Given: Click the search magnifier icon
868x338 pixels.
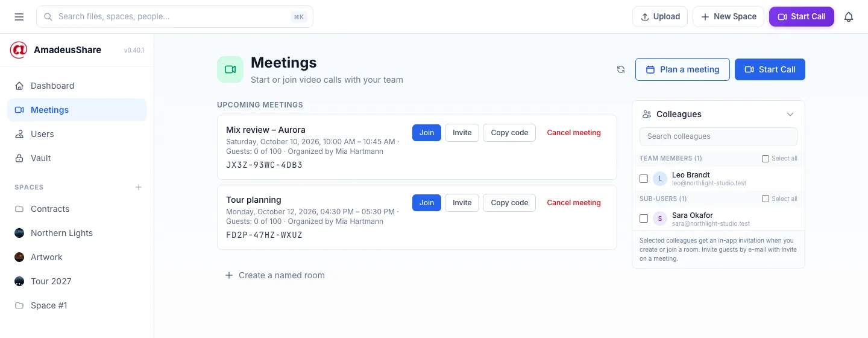Looking at the screenshot, I should (x=48, y=17).
